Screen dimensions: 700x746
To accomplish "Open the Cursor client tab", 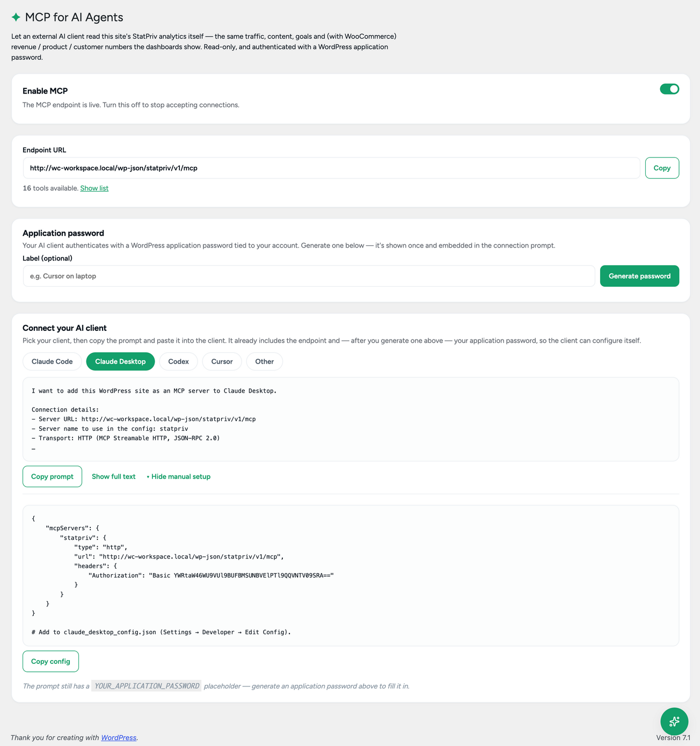I will pyautogui.click(x=222, y=361).
